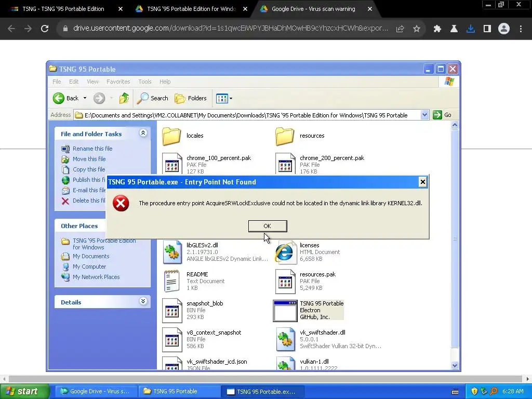Select vk_swiftshader_icd.json file icon
532x399 pixels.
pyautogui.click(x=172, y=363)
